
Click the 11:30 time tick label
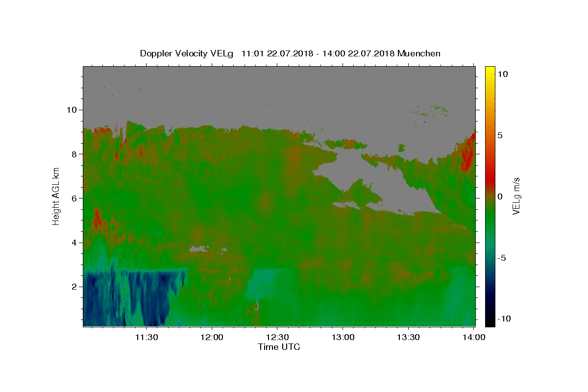[x=147, y=337]
